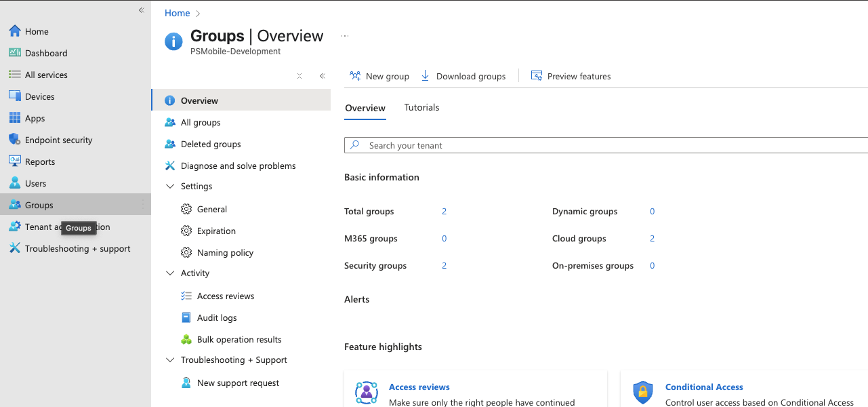
Task: Click the General gear icon
Action: coord(186,209)
